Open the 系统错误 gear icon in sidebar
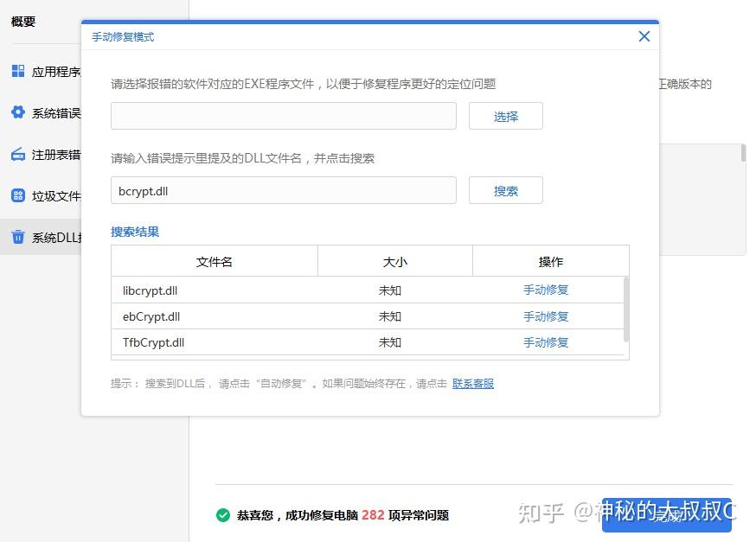 [17, 112]
